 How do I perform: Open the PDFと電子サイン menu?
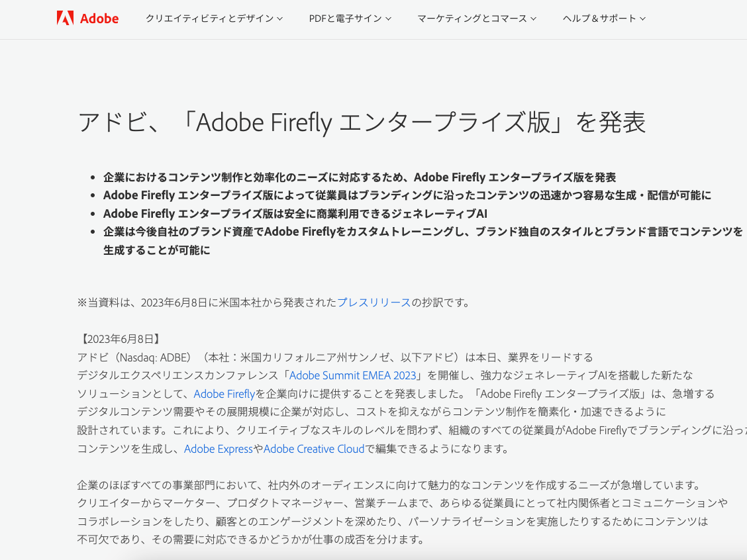(345, 19)
